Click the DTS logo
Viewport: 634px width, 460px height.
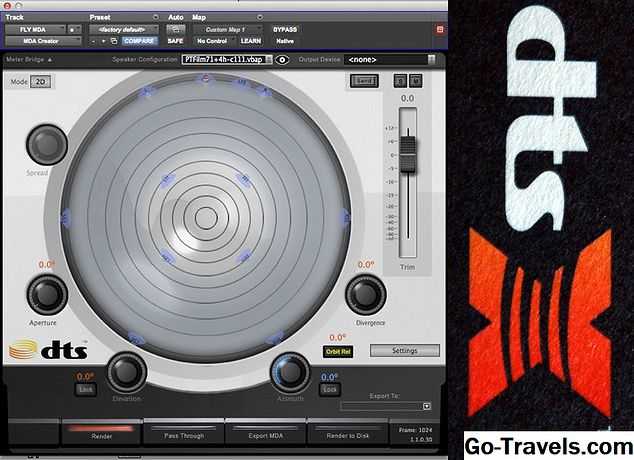pos(48,350)
